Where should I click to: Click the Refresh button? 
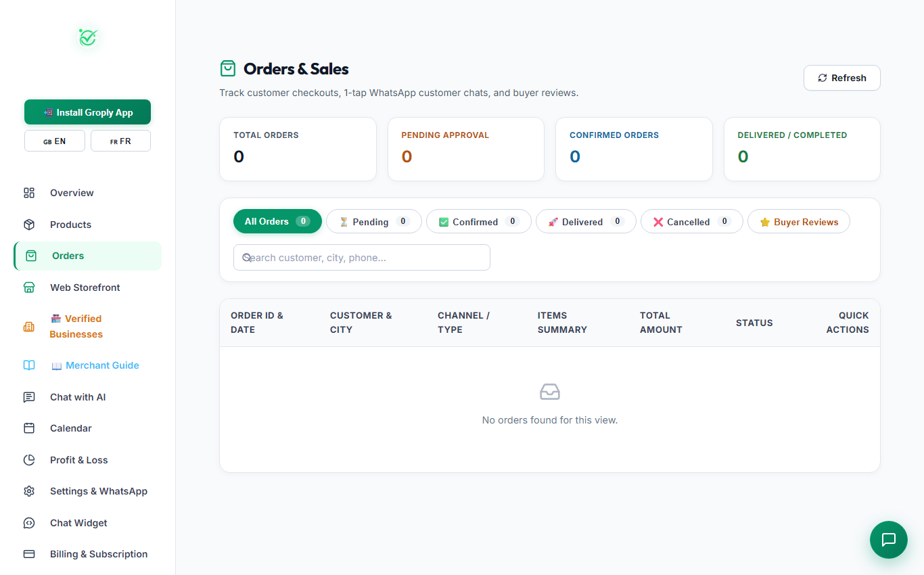(842, 78)
